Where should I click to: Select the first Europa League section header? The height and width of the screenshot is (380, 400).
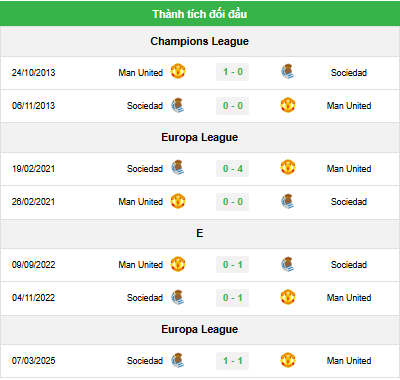(200, 137)
